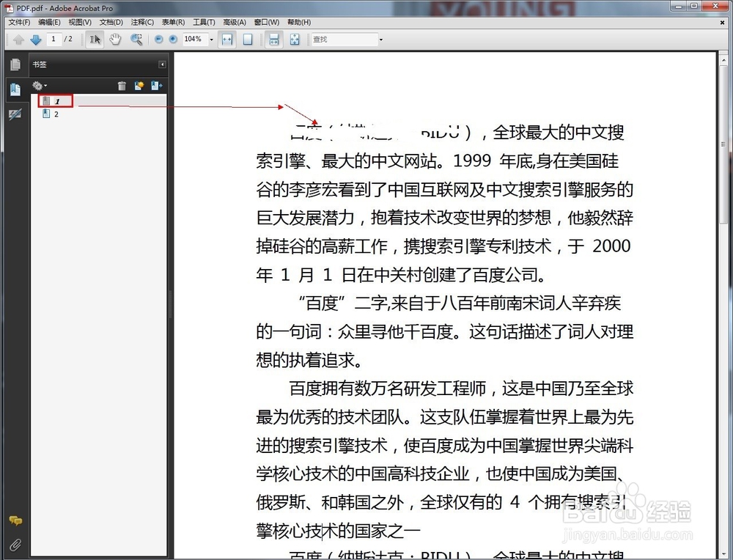The width and height of the screenshot is (733, 560).
Task: Zoom out with the minus button
Action: [x=158, y=40]
